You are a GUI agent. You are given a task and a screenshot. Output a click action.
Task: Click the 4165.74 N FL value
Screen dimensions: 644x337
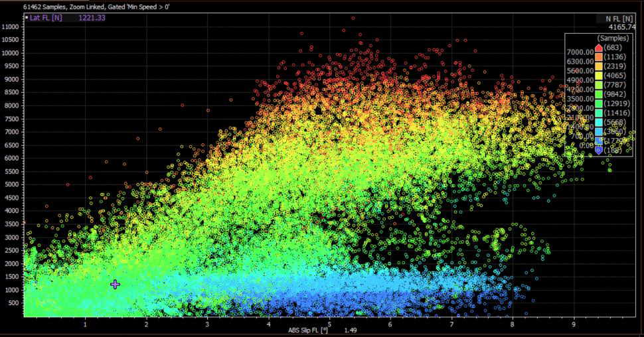tap(622, 27)
